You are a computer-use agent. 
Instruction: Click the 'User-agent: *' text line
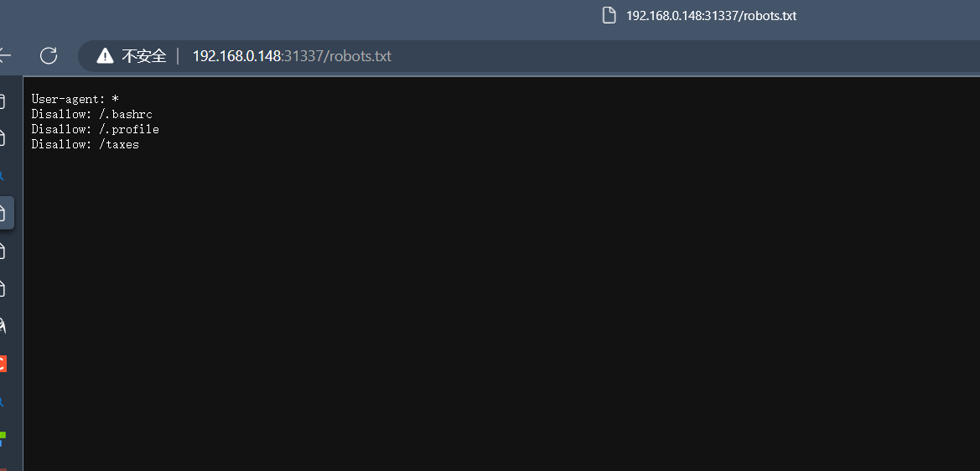[75, 100]
